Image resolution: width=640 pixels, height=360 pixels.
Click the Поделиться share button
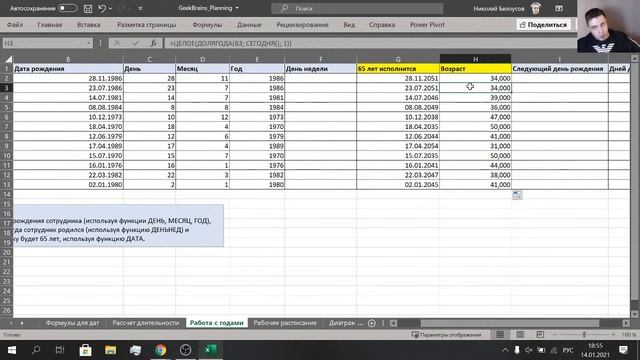pyautogui.click(x=543, y=25)
